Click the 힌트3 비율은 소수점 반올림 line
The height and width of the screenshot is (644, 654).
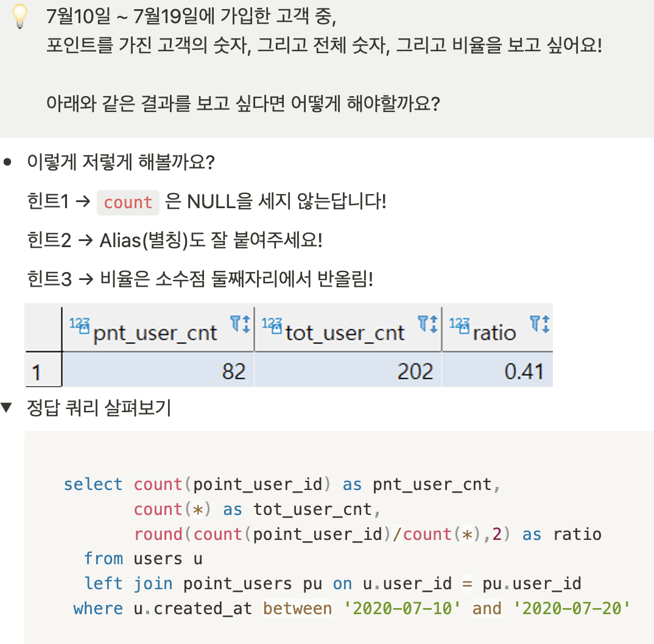(x=200, y=279)
